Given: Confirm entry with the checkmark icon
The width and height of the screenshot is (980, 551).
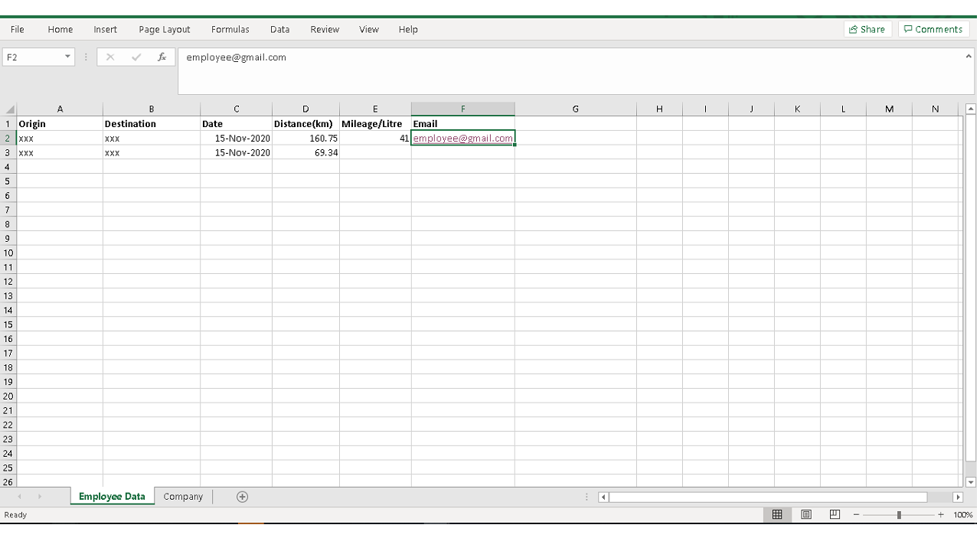Looking at the screenshot, I should pyautogui.click(x=136, y=57).
